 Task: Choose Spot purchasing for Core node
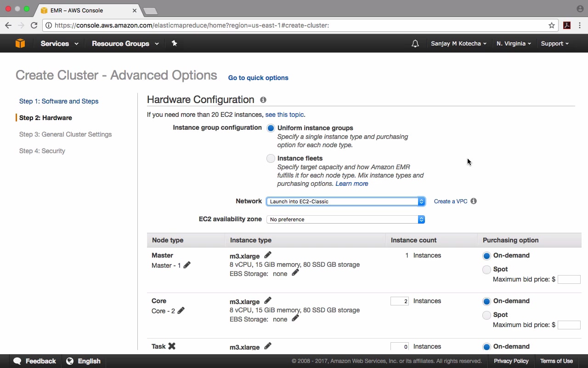(x=486, y=315)
